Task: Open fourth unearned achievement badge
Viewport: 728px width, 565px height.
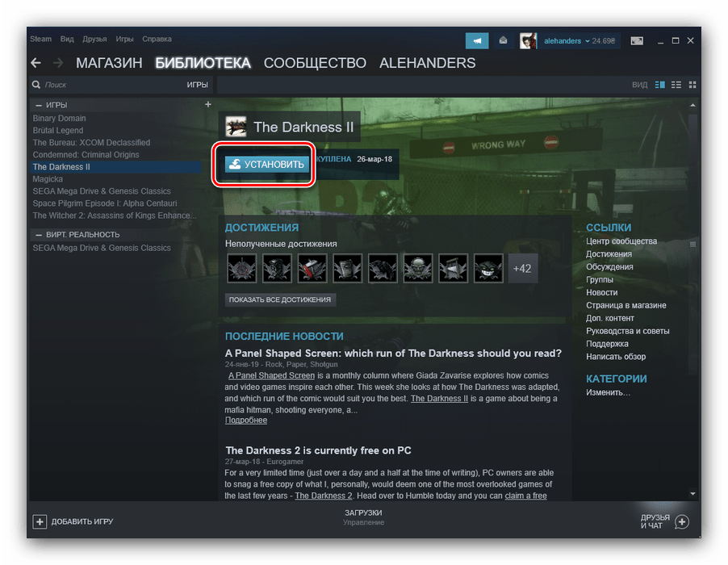Action: 347,268
